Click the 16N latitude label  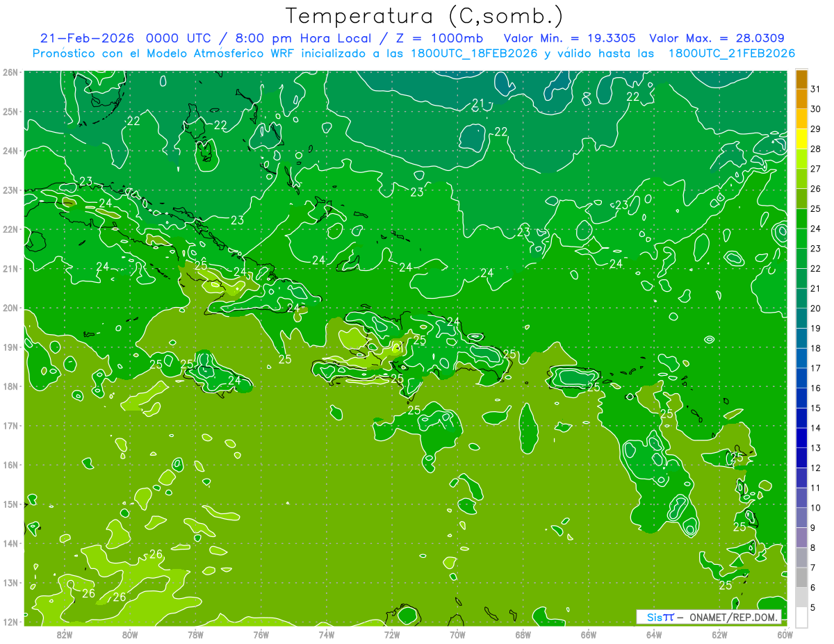click(x=10, y=465)
